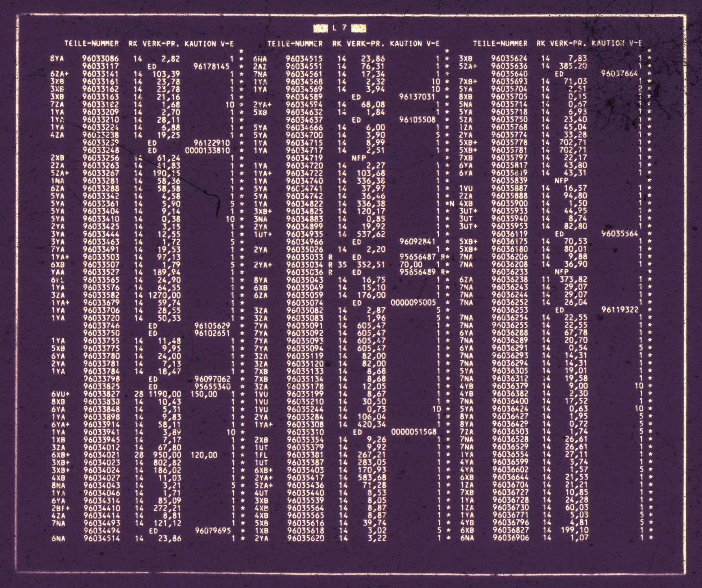
Task: Select part number 96034722
Action: (305, 173)
